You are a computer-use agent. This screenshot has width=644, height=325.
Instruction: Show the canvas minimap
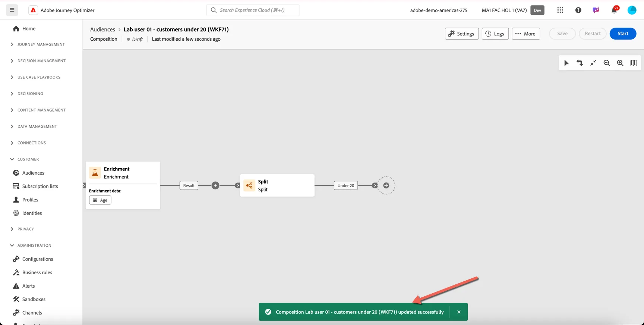pyautogui.click(x=634, y=63)
